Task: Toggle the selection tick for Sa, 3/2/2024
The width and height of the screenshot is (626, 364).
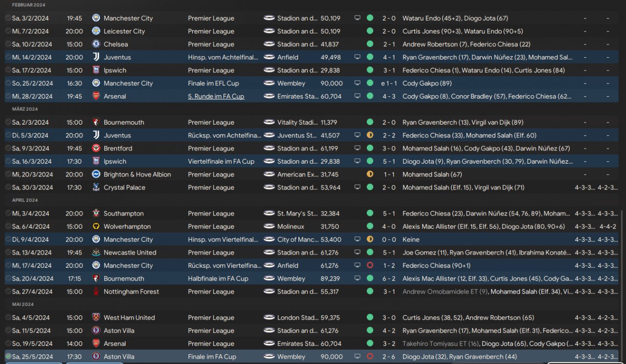Action: tap(8, 18)
